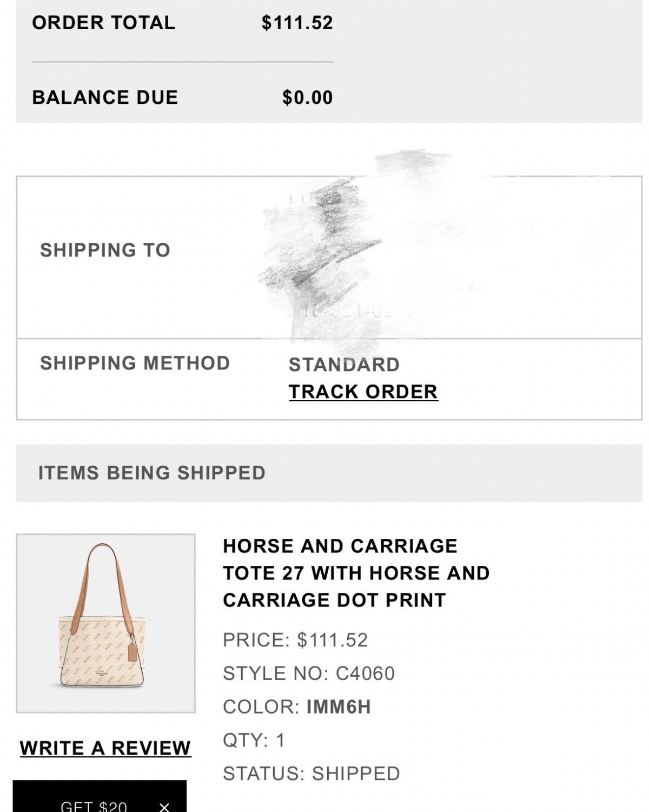Click the TRACK ORDER link
The image size is (649, 812).
363,392
